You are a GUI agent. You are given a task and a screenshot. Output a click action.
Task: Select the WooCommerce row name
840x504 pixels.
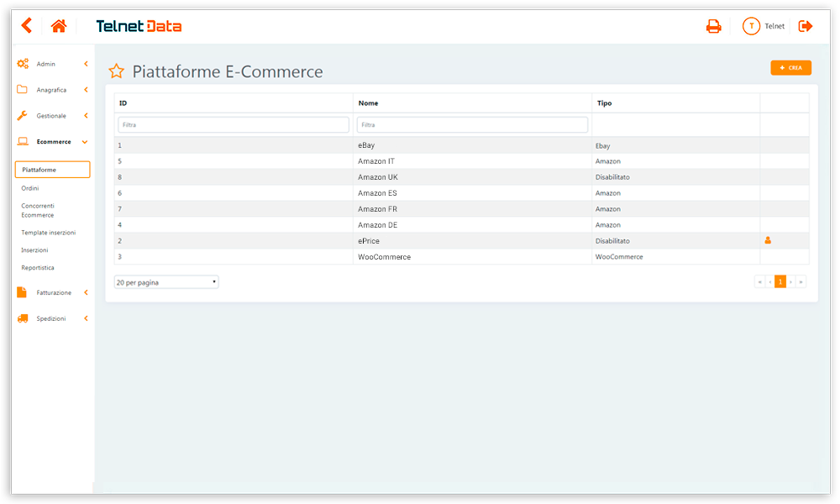coord(384,257)
